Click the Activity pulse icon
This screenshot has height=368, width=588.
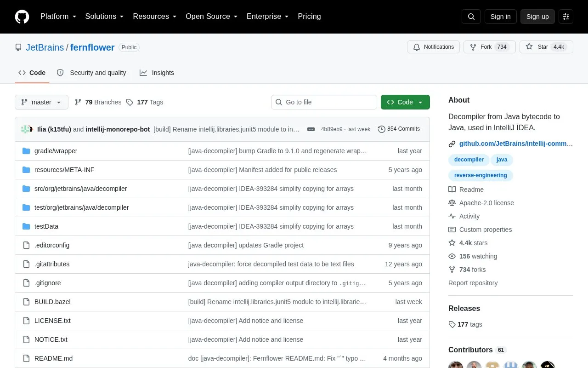(x=452, y=216)
